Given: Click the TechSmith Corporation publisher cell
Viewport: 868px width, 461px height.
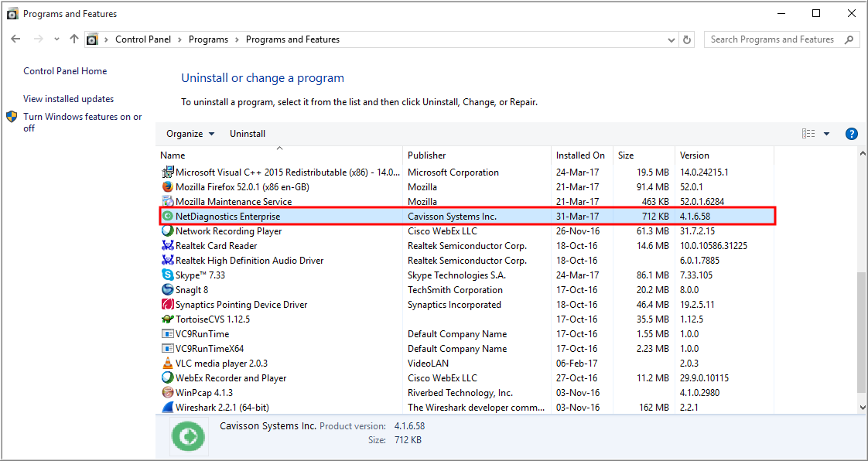Looking at the screenshot, I should click(455, 289).
